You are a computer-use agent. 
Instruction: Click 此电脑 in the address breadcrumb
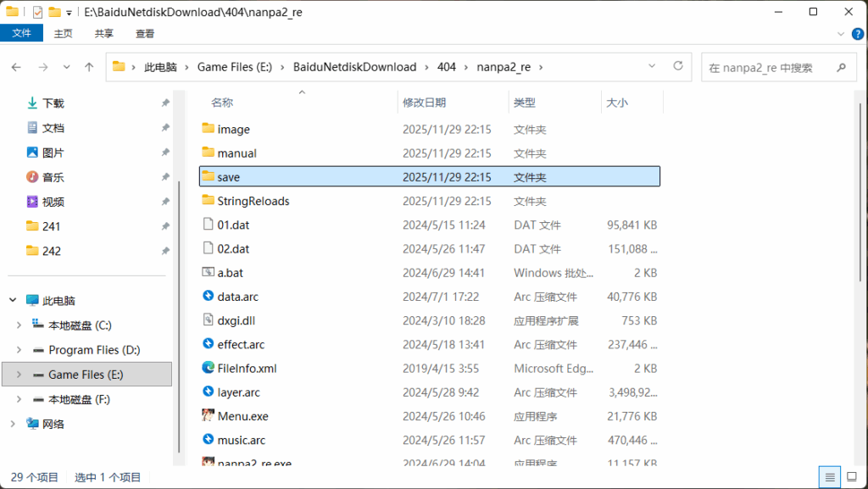tap(160, 67)
